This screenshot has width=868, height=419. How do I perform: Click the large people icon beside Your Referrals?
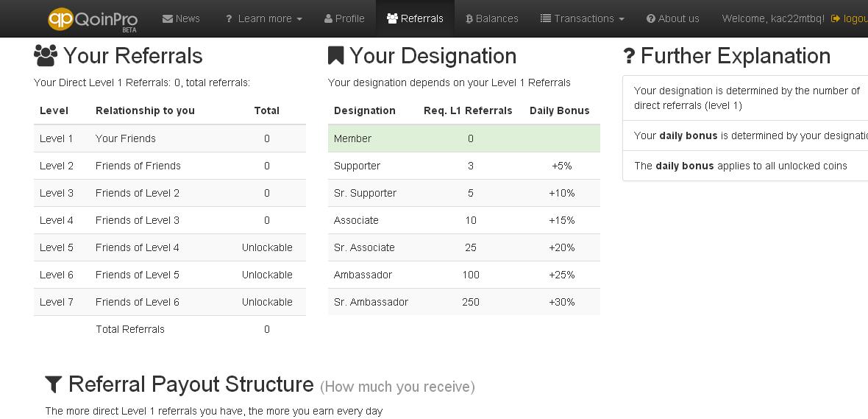[46, 55]
